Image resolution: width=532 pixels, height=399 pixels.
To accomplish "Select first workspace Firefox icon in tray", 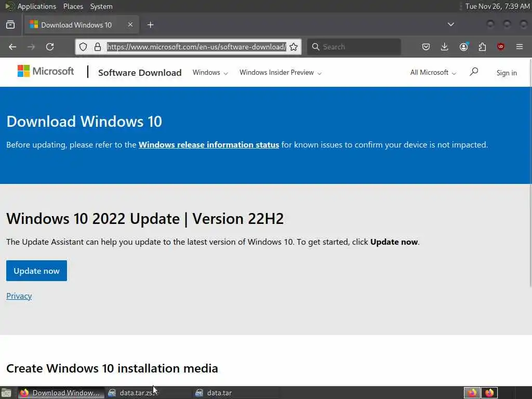I will click(472, 393).
